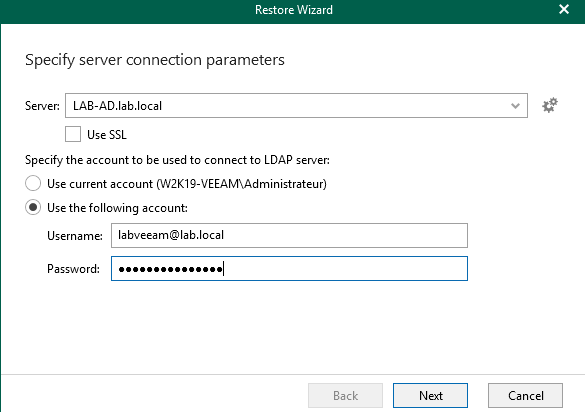This screenshot has height=412, width=585.
Task: Click the Restore Wizard title bar
Action: click(294, 10)
